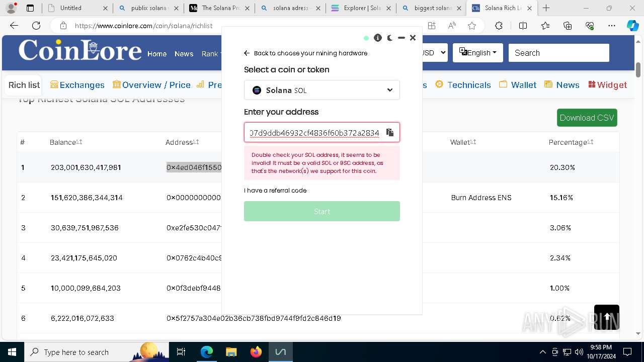Switch to the Exchanges tab

tap(77, 85)
